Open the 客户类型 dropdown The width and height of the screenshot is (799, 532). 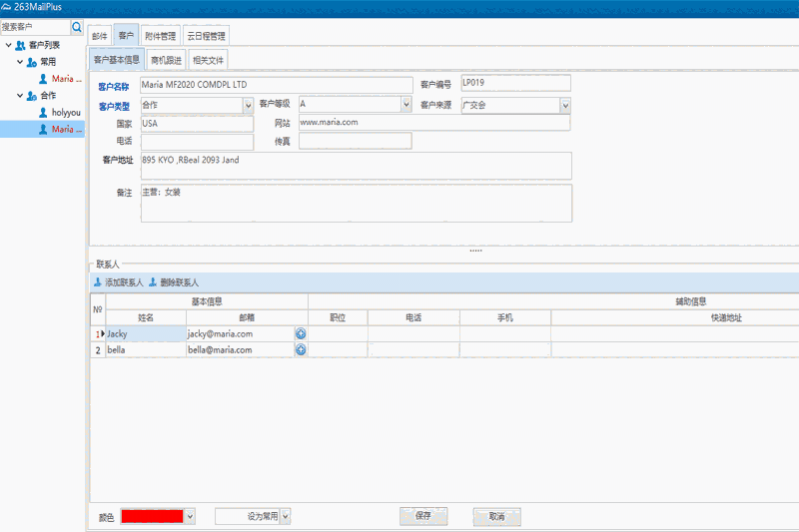(x=248, y=106)
